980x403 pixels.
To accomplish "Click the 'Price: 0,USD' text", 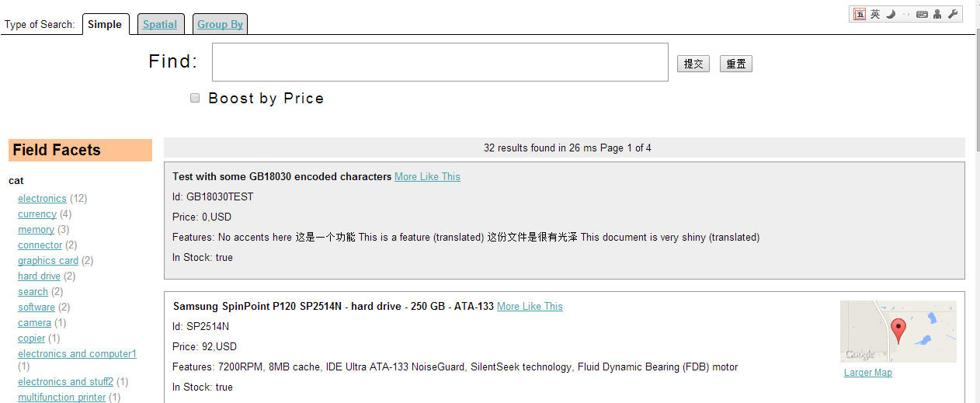I will click(202, 217).
